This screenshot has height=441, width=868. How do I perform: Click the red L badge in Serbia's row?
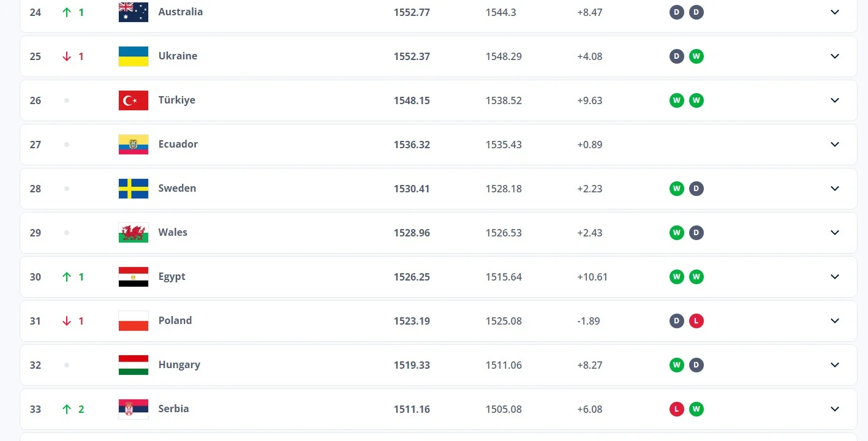(x=676, y=409)
